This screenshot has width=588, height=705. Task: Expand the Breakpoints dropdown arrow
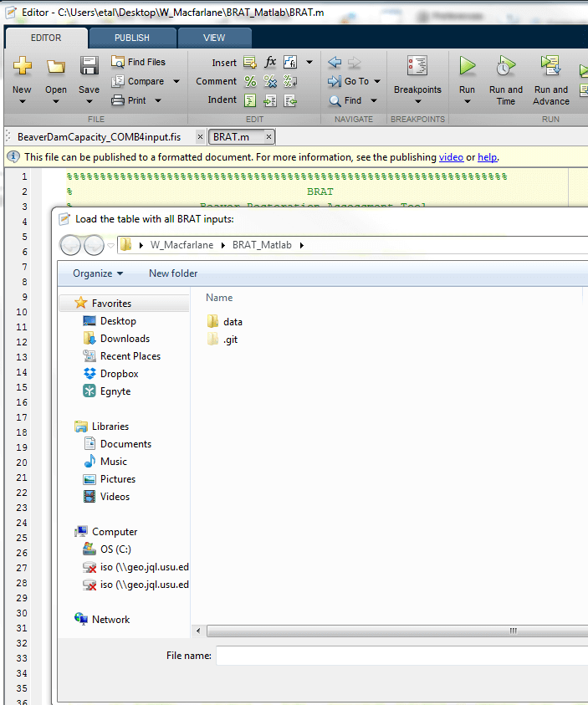(417, 102)
